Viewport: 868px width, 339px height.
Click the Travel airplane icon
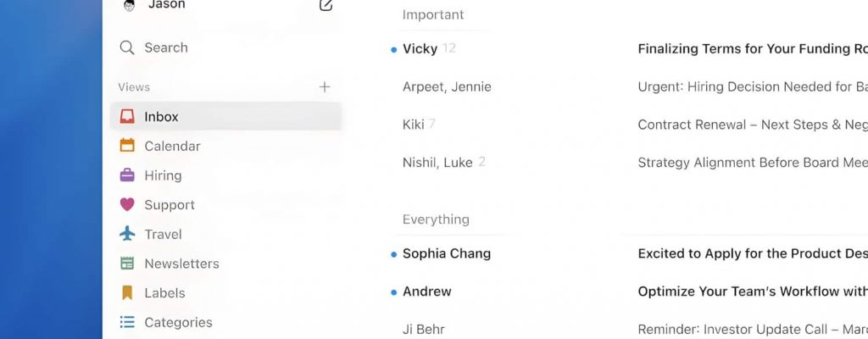tap(127, 234)
